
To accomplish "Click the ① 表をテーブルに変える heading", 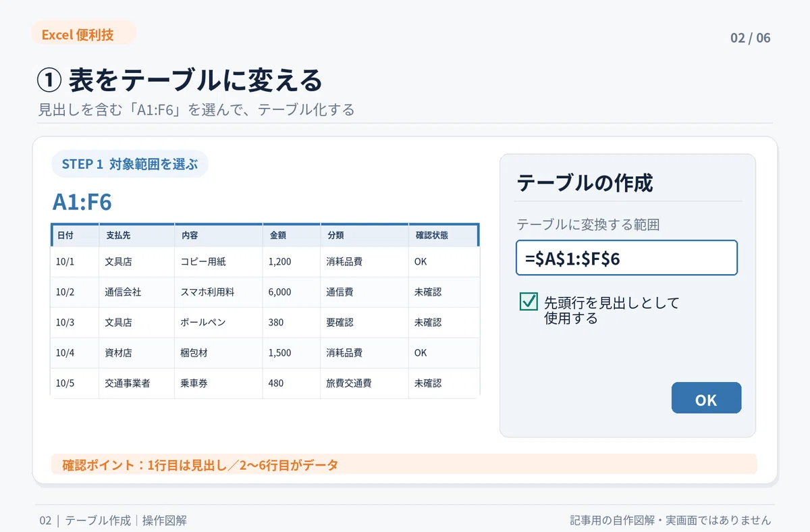I will pos(180,80).
